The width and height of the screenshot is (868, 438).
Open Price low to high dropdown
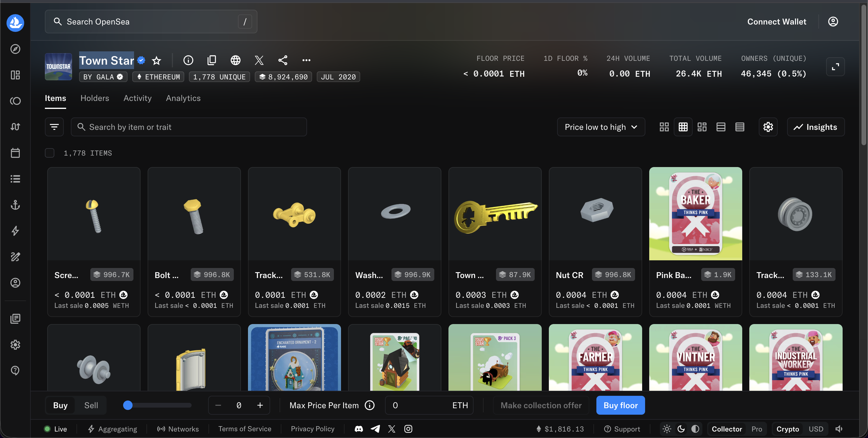601,127
